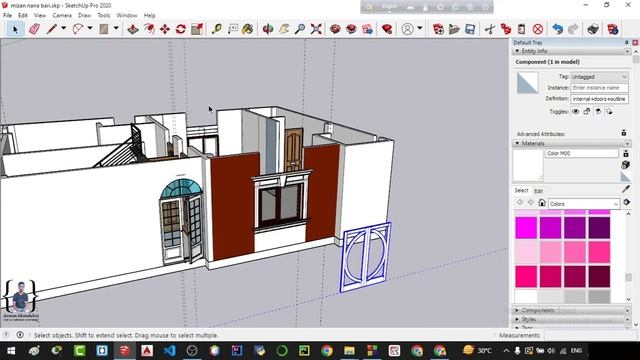Select the Offset tool

149,29
